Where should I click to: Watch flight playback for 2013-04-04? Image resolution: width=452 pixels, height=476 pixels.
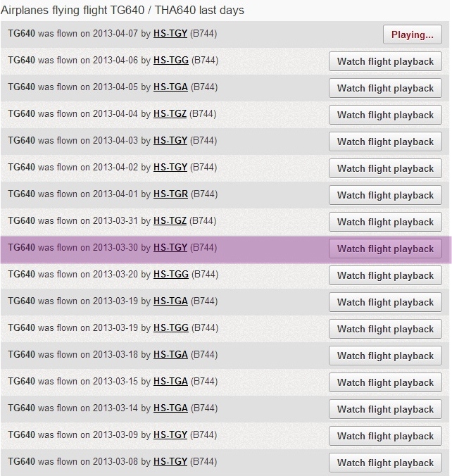385,115
